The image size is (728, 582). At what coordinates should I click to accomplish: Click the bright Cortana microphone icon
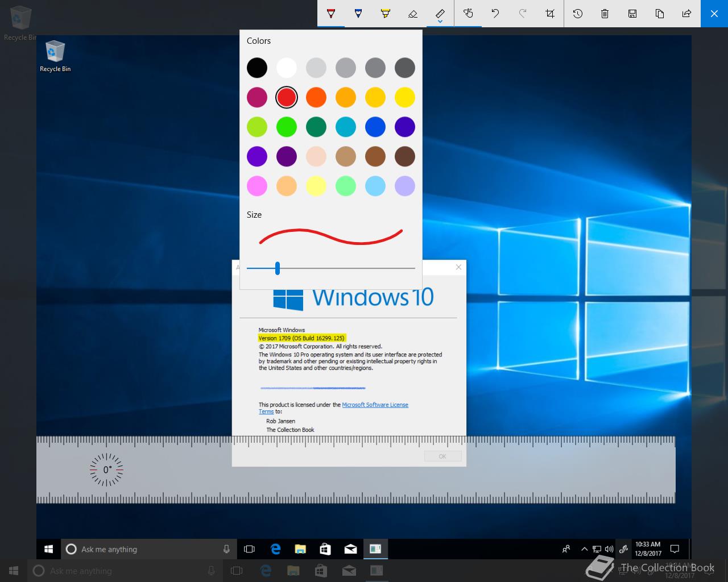(226, 549)
